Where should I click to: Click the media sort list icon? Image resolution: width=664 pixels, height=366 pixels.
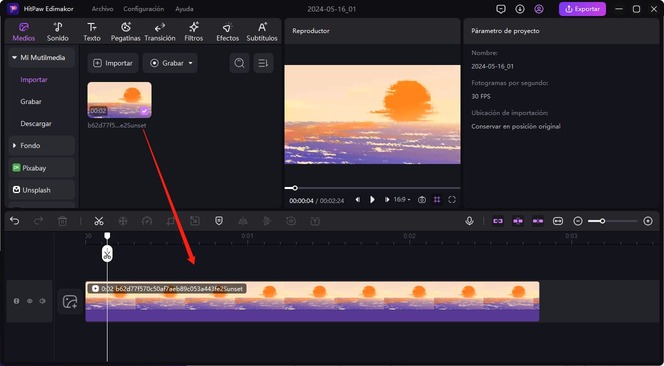(x=263, y=63)
